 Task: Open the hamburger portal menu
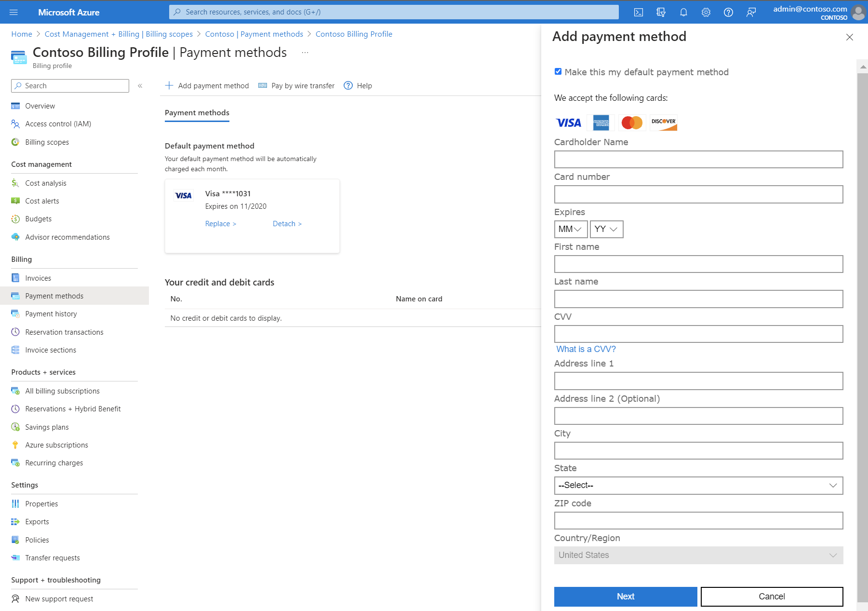[x=13, y=13]
